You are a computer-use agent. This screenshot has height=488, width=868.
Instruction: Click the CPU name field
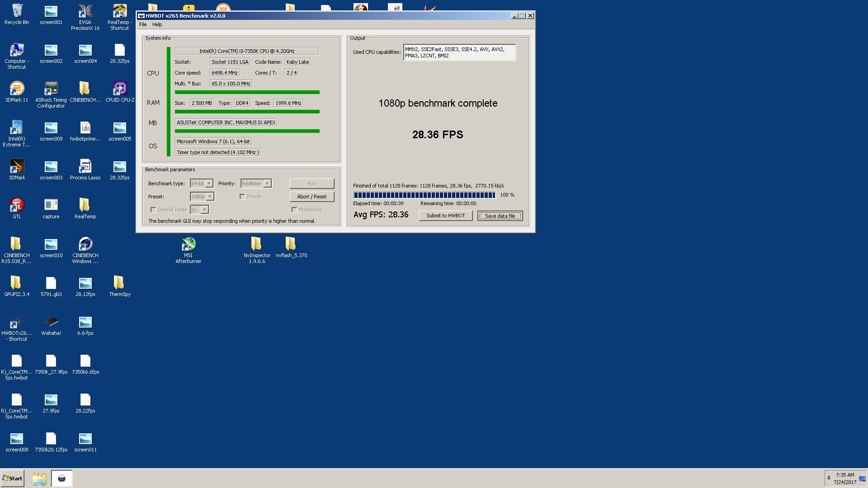click(247, 51)
